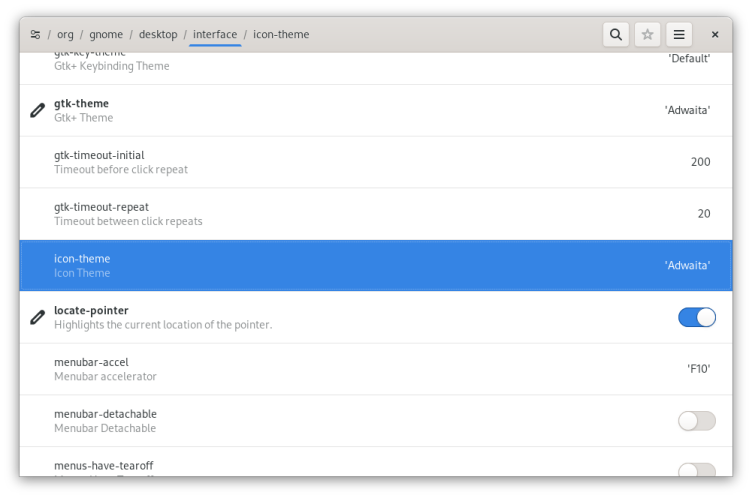Toggle the menus-have-tearoff switch
The image size is (752, 498).
click(697, 470)
